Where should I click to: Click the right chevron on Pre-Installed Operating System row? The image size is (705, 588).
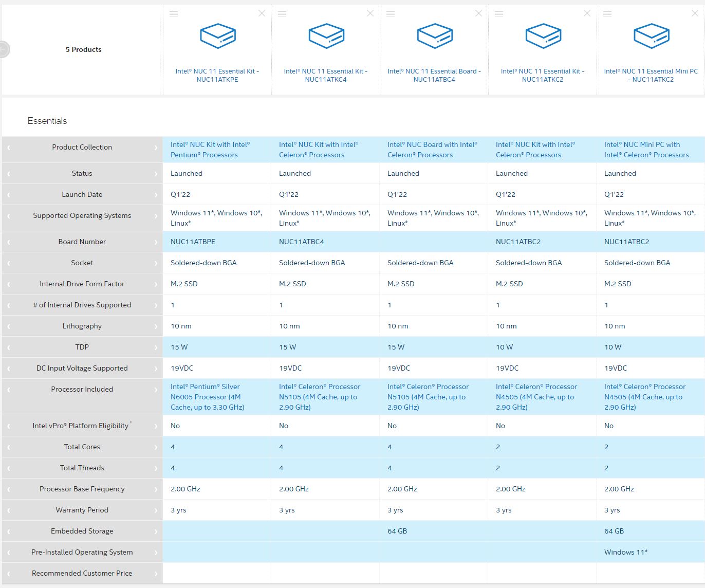156,553
